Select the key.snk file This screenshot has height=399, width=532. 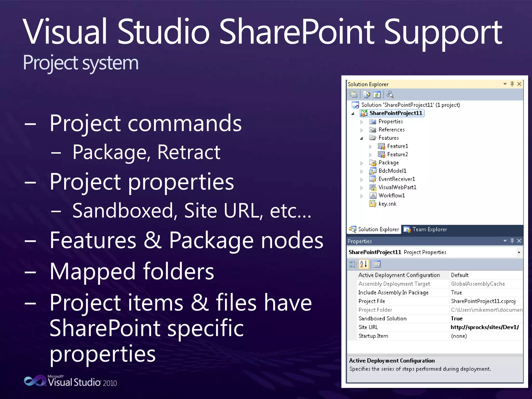coord(387,204)
